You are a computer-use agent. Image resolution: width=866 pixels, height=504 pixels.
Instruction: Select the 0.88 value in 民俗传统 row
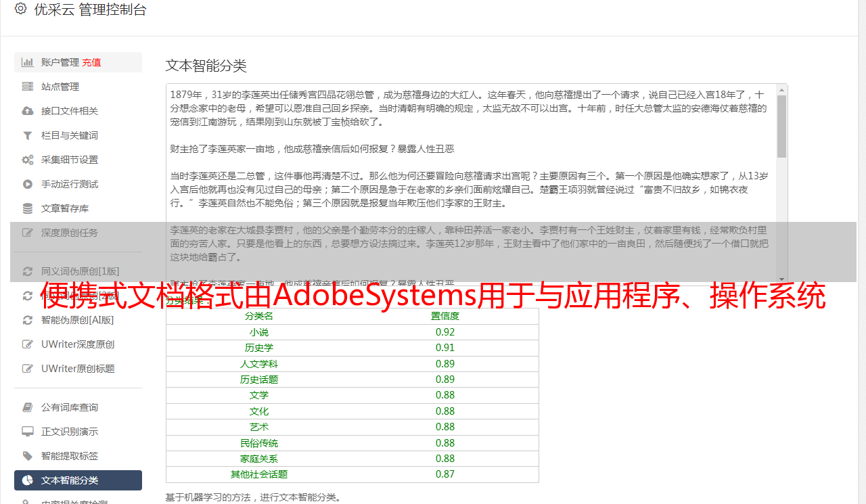(x=445, y=443)
